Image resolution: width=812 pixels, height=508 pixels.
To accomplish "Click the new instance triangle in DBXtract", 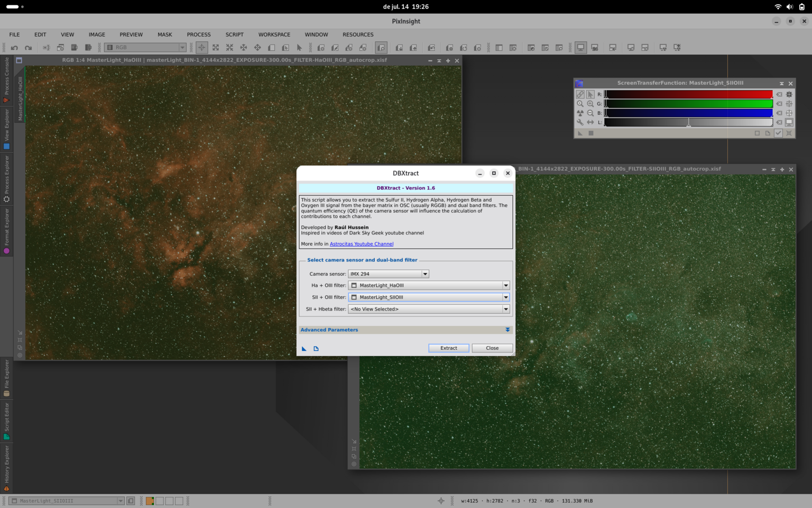I will pyautogui.click(x=304, y=349).
